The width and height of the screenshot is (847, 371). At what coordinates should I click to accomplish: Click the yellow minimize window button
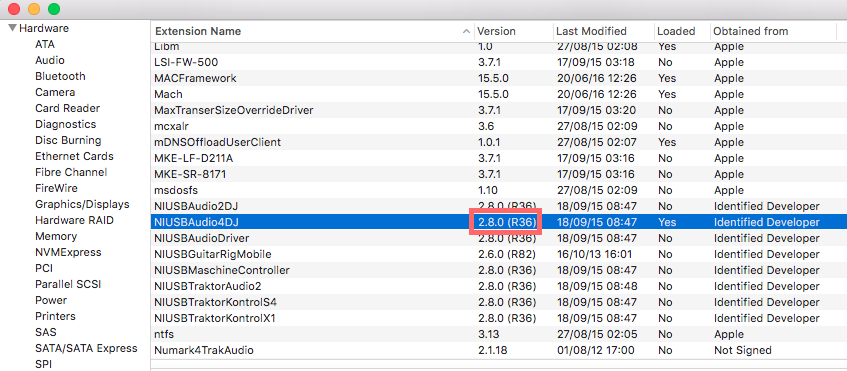(33, 9)
